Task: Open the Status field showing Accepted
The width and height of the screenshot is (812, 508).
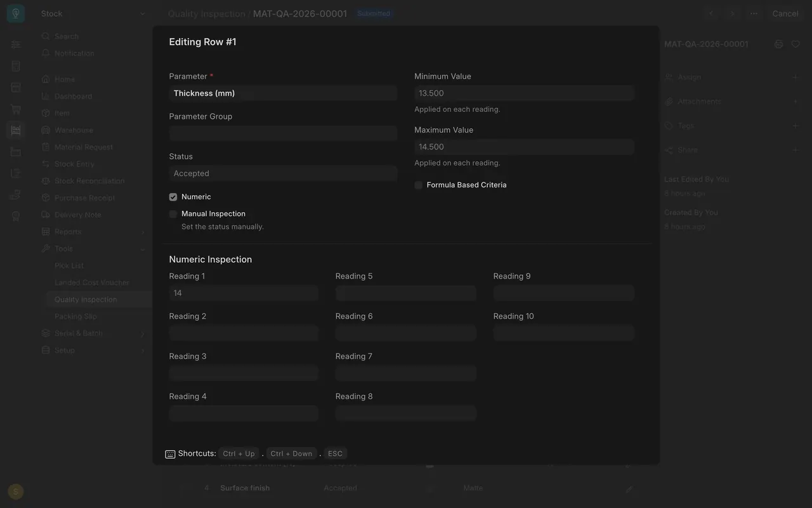Action: click(x=283, y=173)
